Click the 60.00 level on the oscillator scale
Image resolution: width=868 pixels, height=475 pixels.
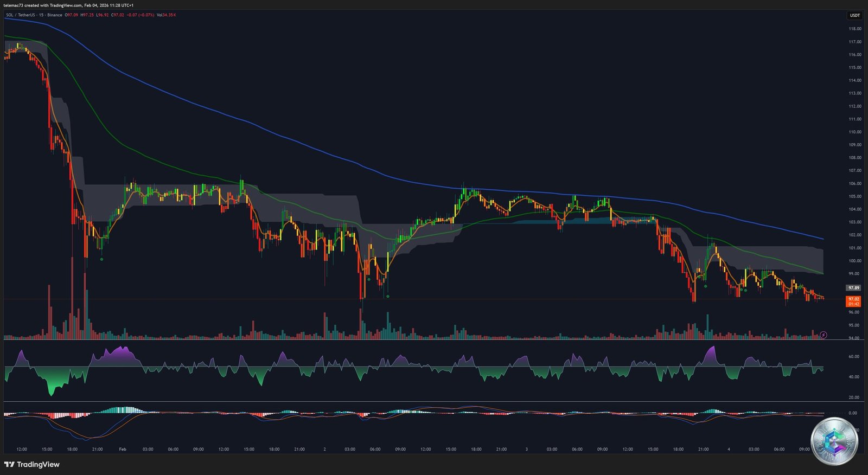(854, 356)
